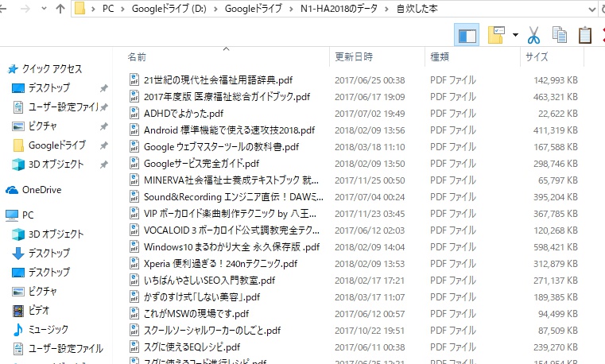Click the OneDrive cloud icon
This screenshot has width=605, height=364.
[12, 190]
